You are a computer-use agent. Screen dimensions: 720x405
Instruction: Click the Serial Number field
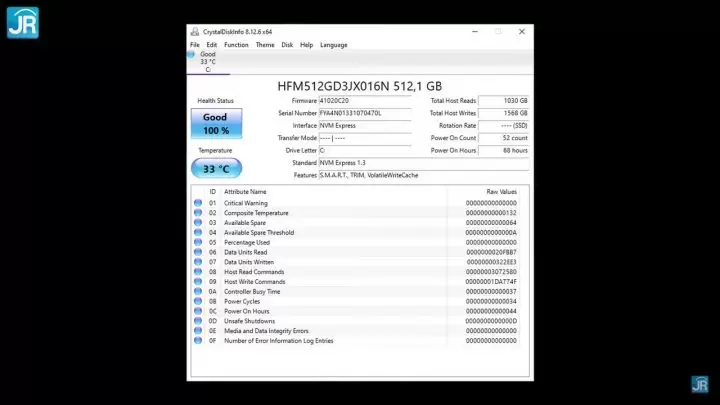point(364,113)
